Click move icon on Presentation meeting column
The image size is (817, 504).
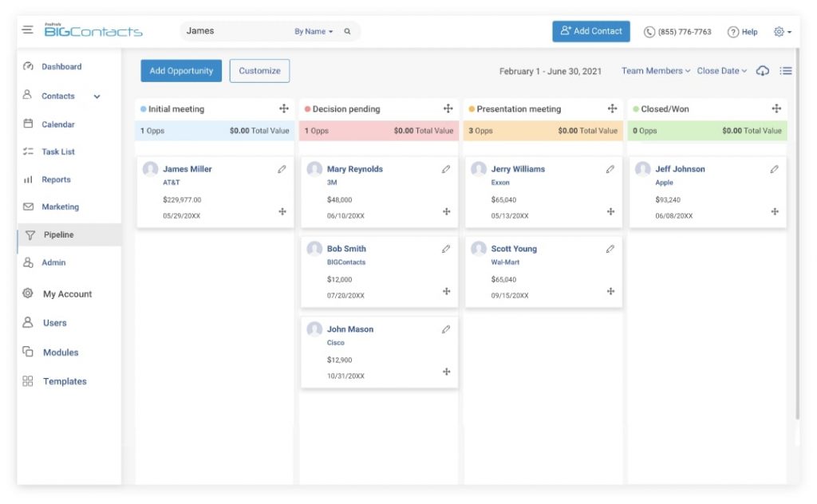pyautogui.click(x=612, y=108)
